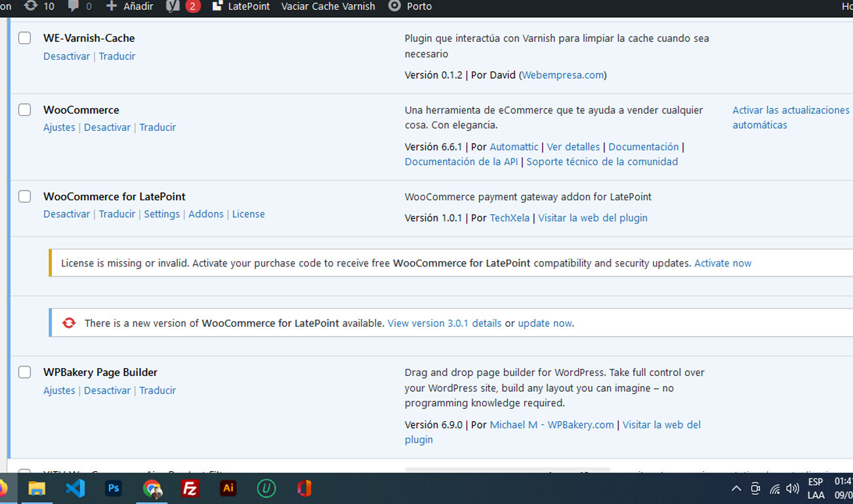This screenshot has height=504, width=853.
Task: Click the WooCommerce plugin name
Action: pos(81,110)
